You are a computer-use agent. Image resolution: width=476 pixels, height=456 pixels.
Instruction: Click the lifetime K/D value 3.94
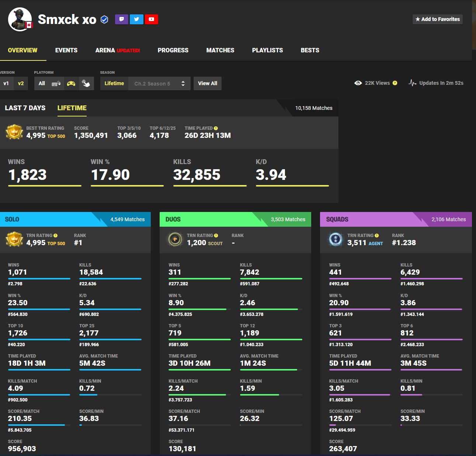point(271,175)
